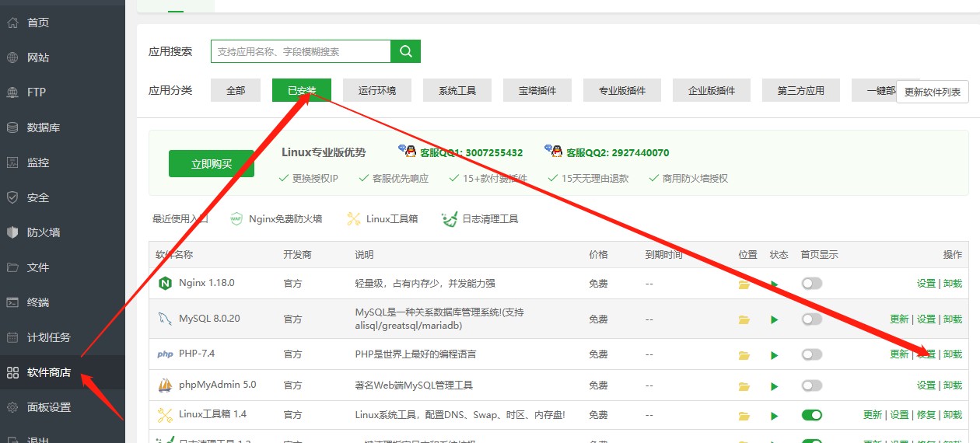
Task: Click the 终端 terminal icon in sidebar
Action: (12, 302)
